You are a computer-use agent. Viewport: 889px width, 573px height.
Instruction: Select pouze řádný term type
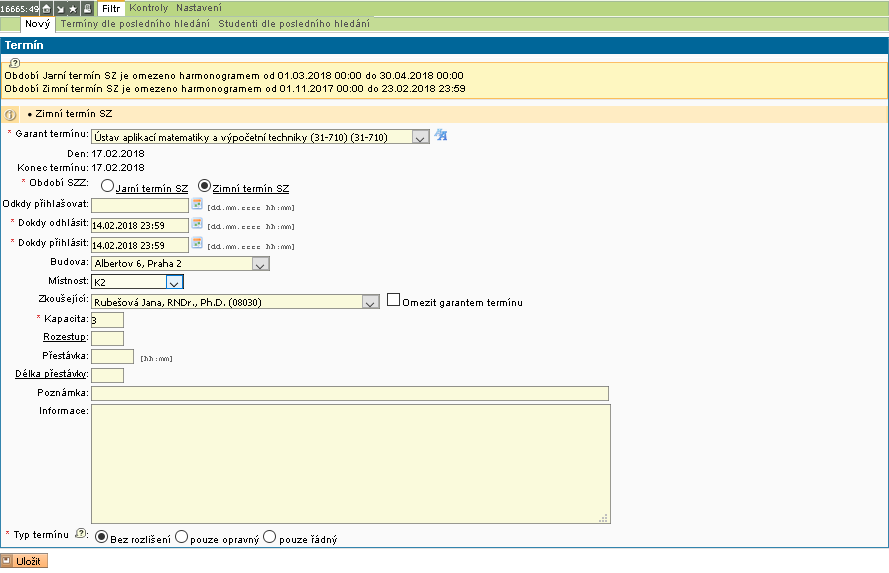[x=269, y=538]
